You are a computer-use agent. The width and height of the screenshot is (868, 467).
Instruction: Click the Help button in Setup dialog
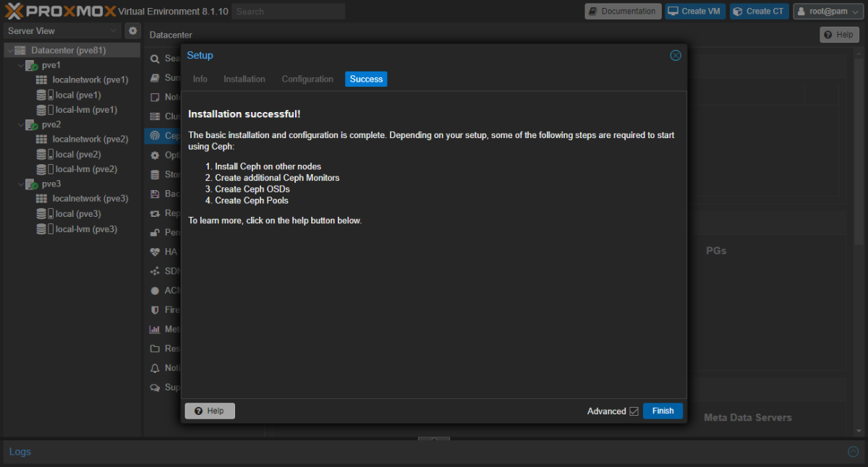(210, 411)
